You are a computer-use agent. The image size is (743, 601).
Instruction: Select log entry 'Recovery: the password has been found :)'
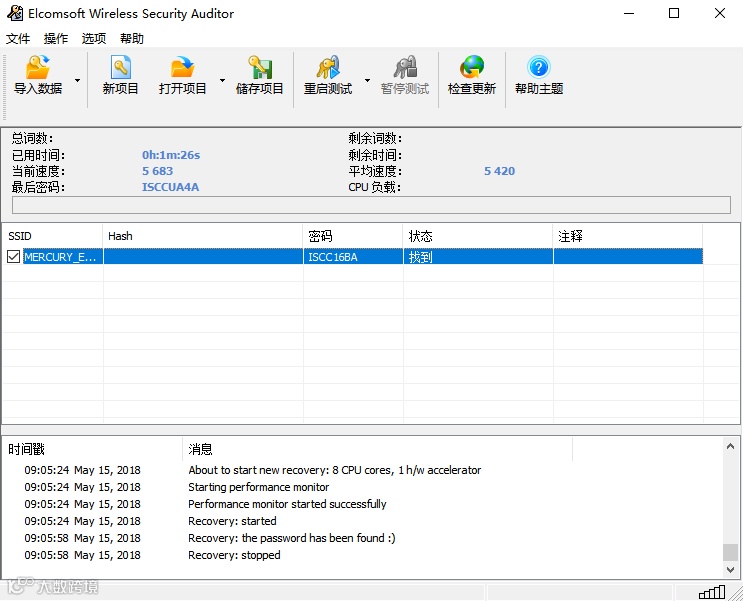click(x=291, y=538)
